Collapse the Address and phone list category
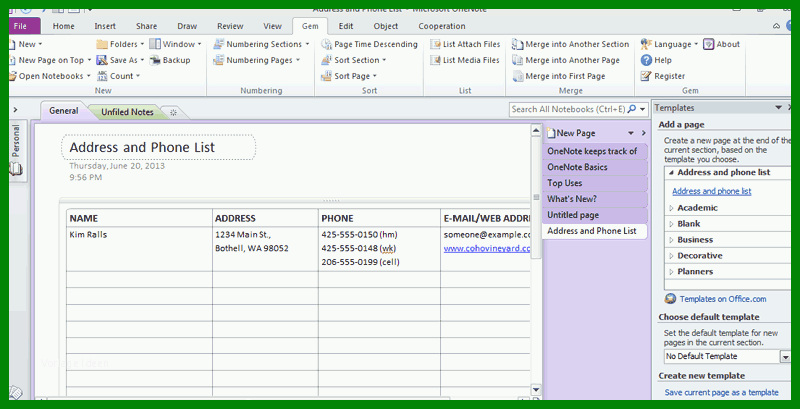The width and height of the screenshot is (800, 409). pos(671,173)
